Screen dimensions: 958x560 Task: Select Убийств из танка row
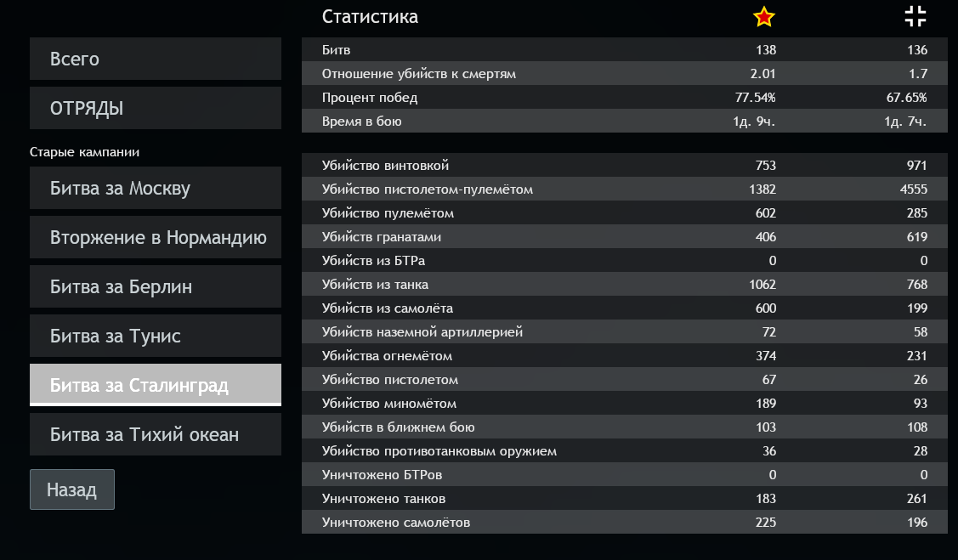click(624, 285)
